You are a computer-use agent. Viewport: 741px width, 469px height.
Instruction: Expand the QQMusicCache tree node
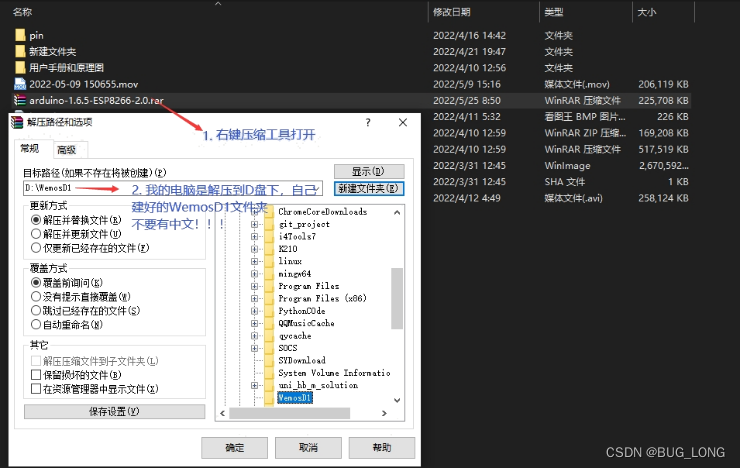(x=254, y=323)
